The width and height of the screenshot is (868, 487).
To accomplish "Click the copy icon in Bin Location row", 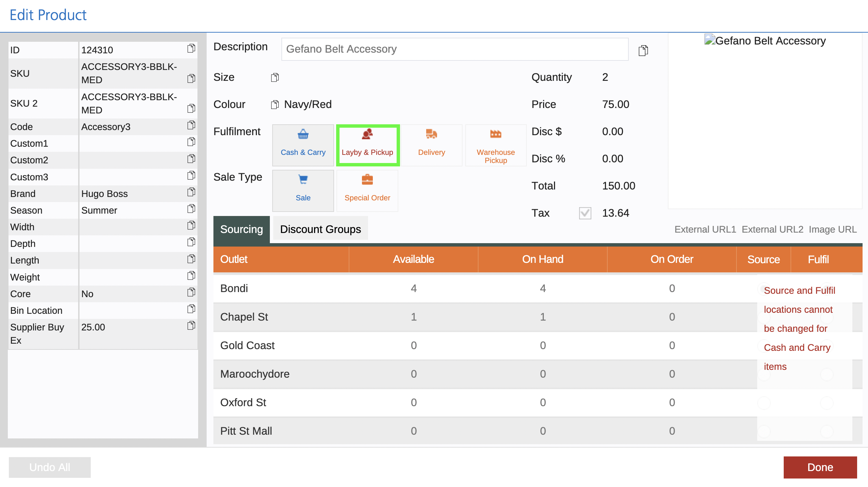I will click(191, 309).
